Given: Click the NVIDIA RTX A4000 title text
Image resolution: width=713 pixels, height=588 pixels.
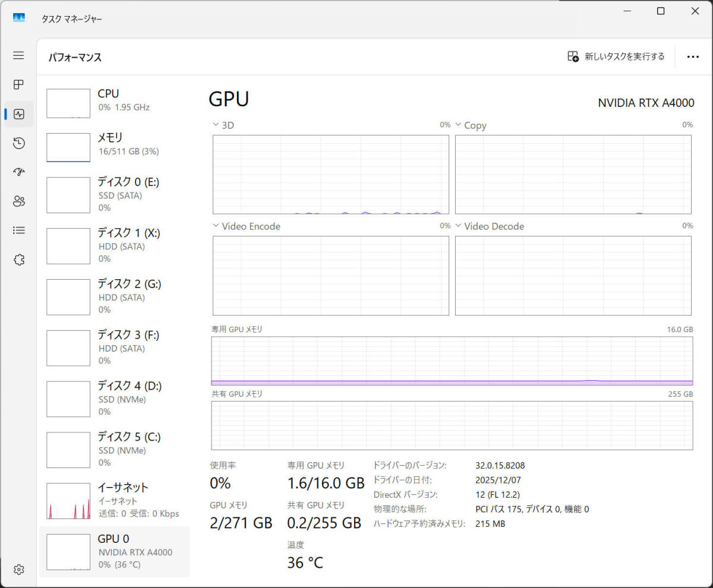Looking at the screenshot, I should click(x=646, y=103).
